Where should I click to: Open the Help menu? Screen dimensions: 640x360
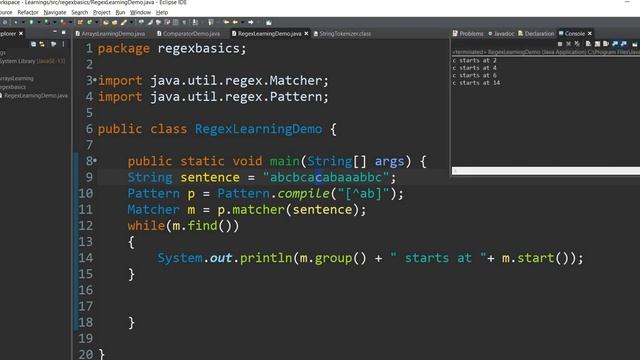pos(162,12)
